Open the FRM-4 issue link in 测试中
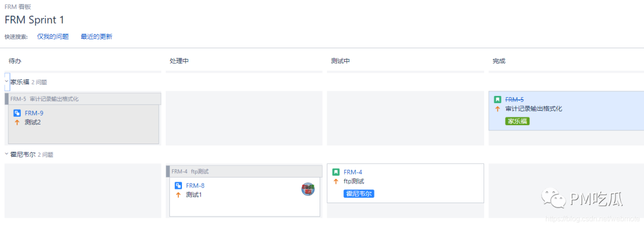The width and height of the screenshot is (644, 227). 353,172
